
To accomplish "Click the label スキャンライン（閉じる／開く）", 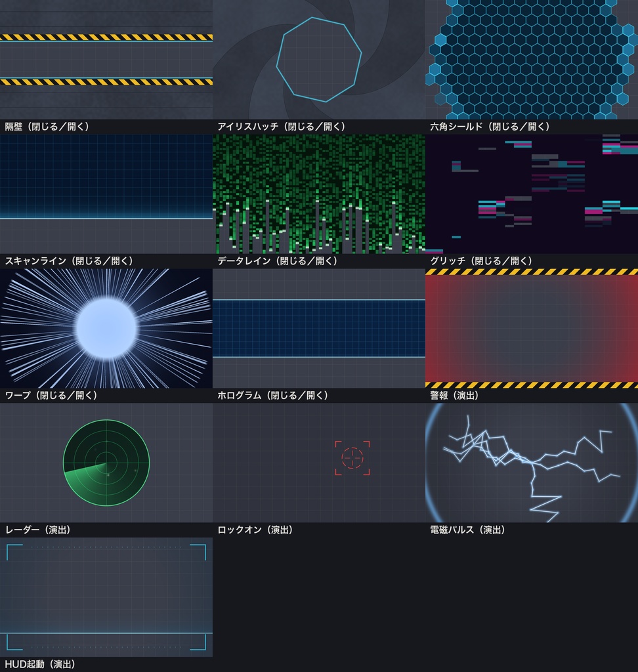I will click(69, 261).
